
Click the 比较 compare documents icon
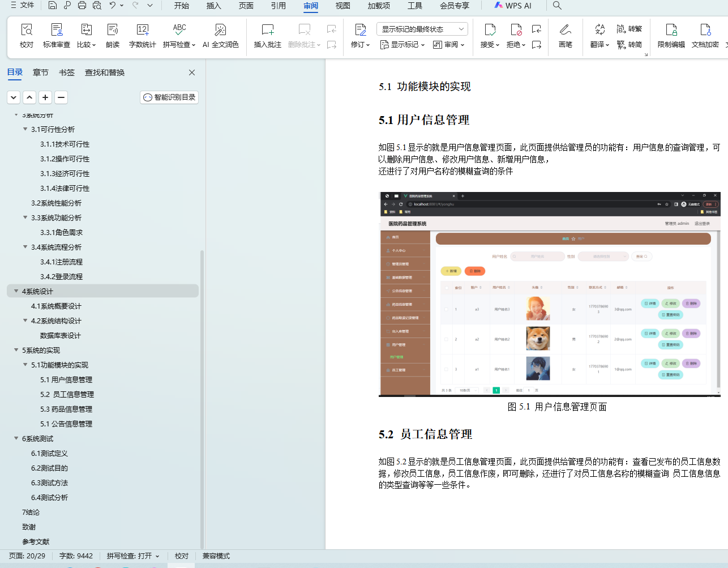click(87, 29)
